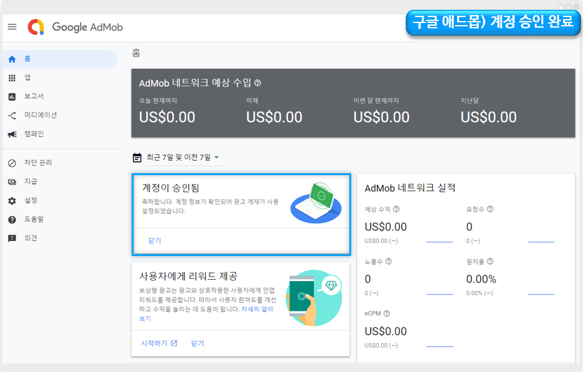Click the 앱 grid icon in sidebar
The height and width of the screenshot is (372, 588).
(12, 78)
